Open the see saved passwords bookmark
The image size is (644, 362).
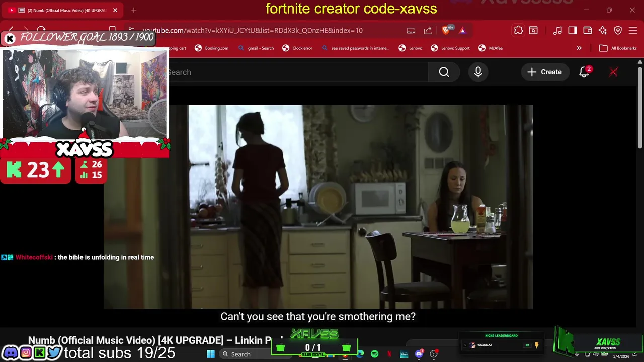(356, 48)
